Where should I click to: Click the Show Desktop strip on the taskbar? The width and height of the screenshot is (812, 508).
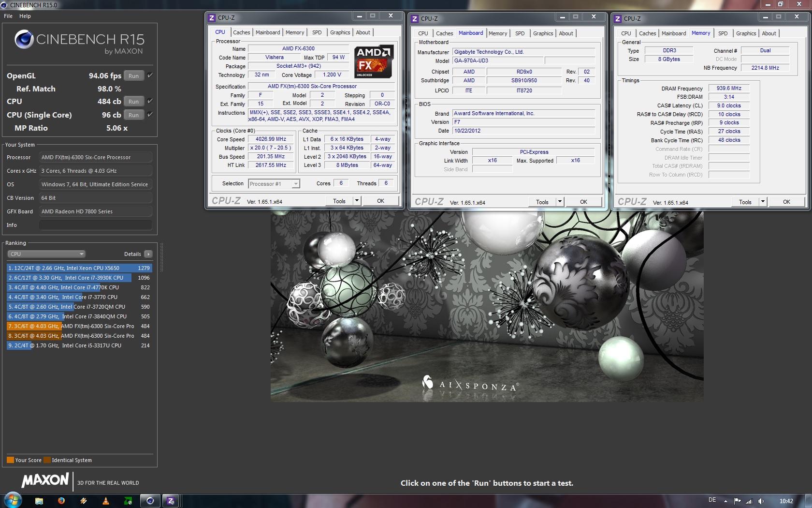(x=809, y=501)
